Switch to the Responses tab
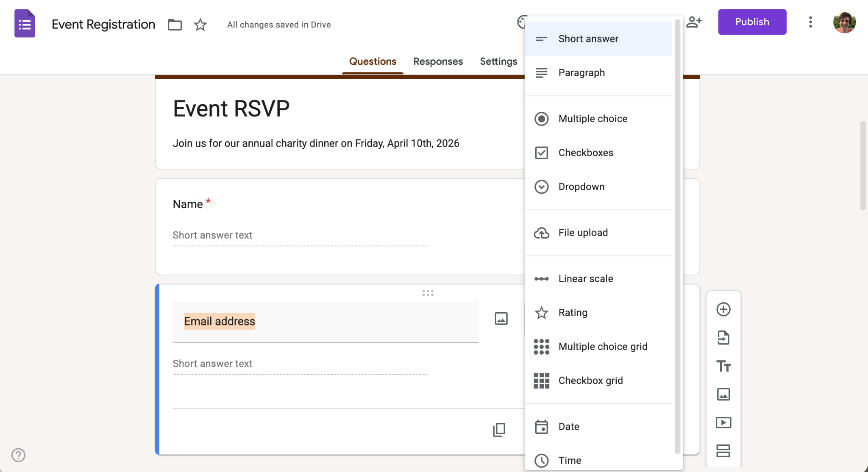The image size is (868, 472). [437, 61]
